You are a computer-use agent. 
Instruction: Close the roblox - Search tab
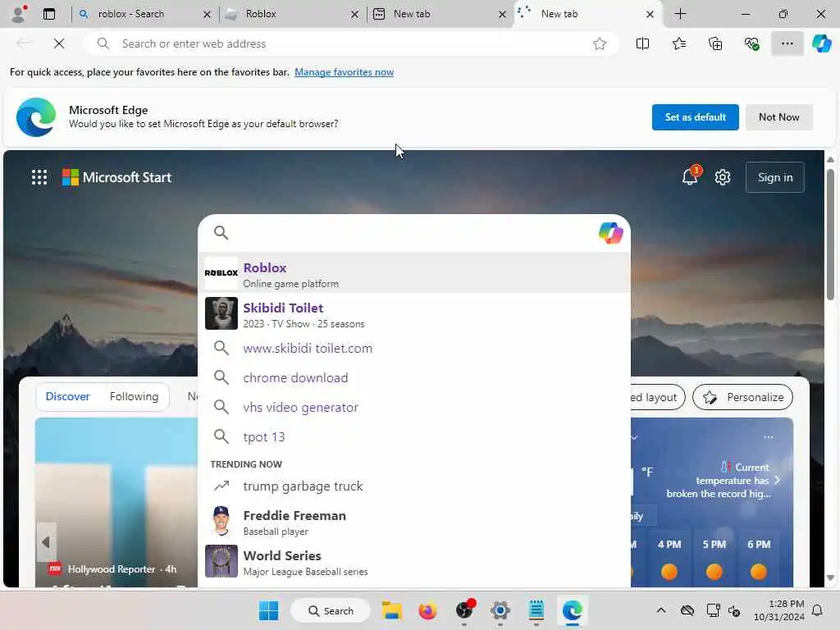click(207, 15)
